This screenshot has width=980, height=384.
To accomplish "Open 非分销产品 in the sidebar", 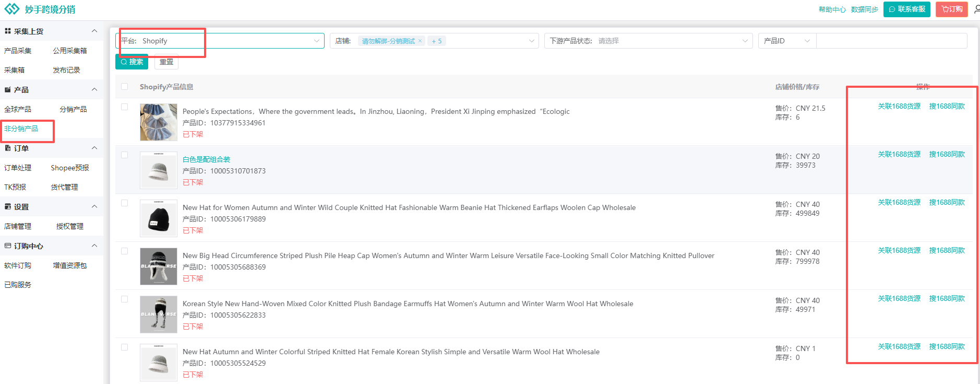I will tap(21, 129).
